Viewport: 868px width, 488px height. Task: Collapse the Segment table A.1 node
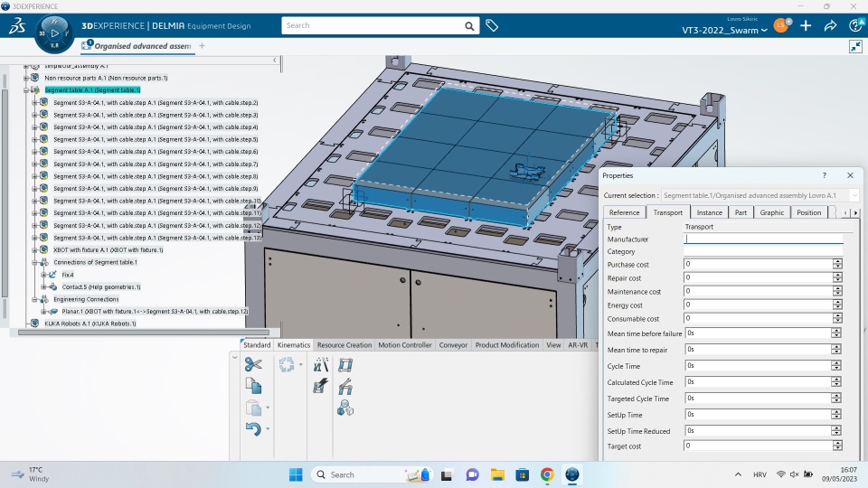tap(26, 89)
